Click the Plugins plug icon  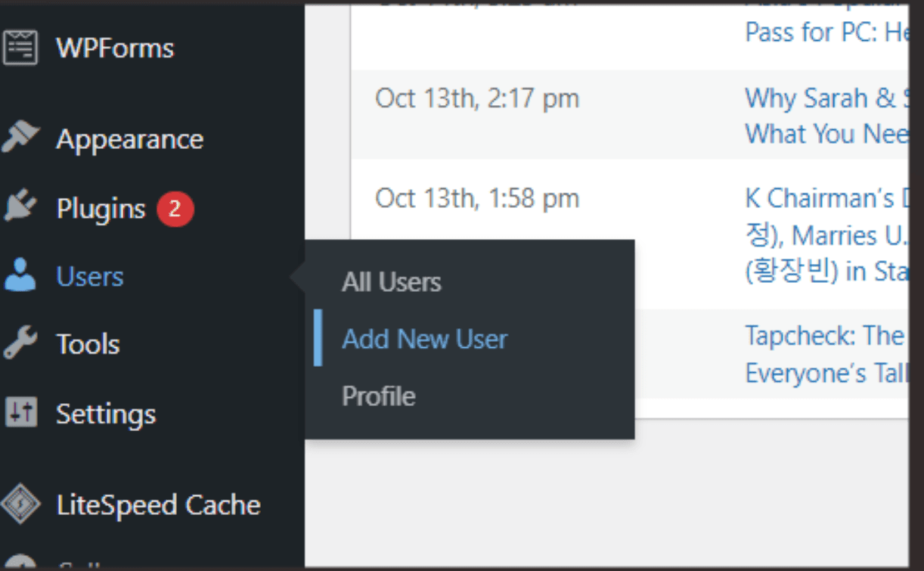(x=20, y=206)
